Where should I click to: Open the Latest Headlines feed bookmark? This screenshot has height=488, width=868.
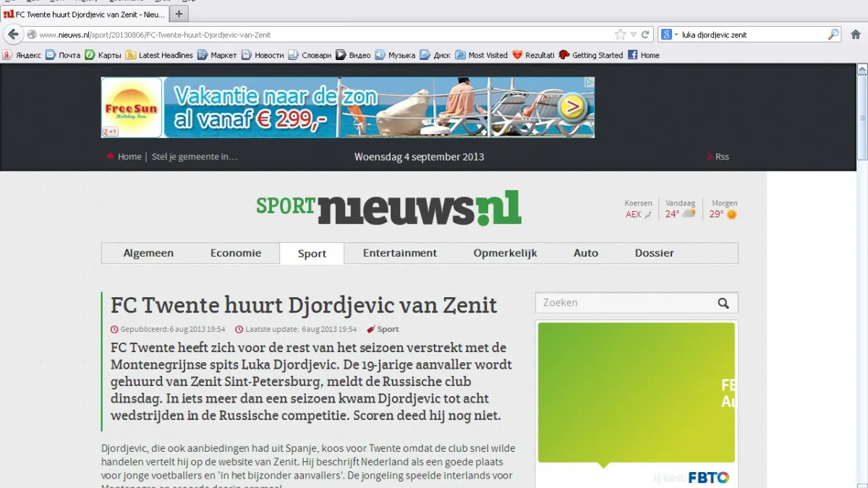coord(159,55)
